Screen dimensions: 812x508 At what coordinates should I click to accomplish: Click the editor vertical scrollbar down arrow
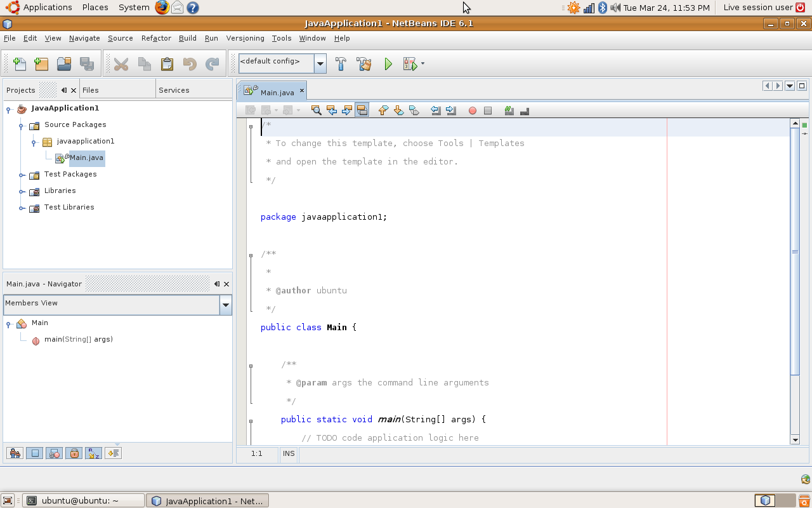pos(795,439)
